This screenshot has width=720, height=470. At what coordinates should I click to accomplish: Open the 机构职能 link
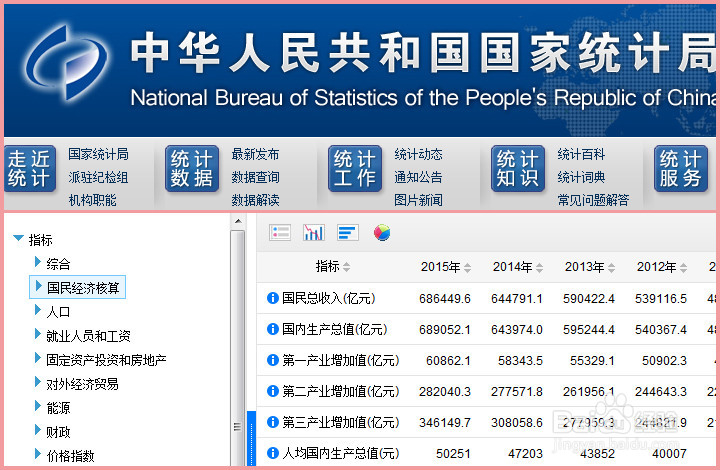(92, 200)
